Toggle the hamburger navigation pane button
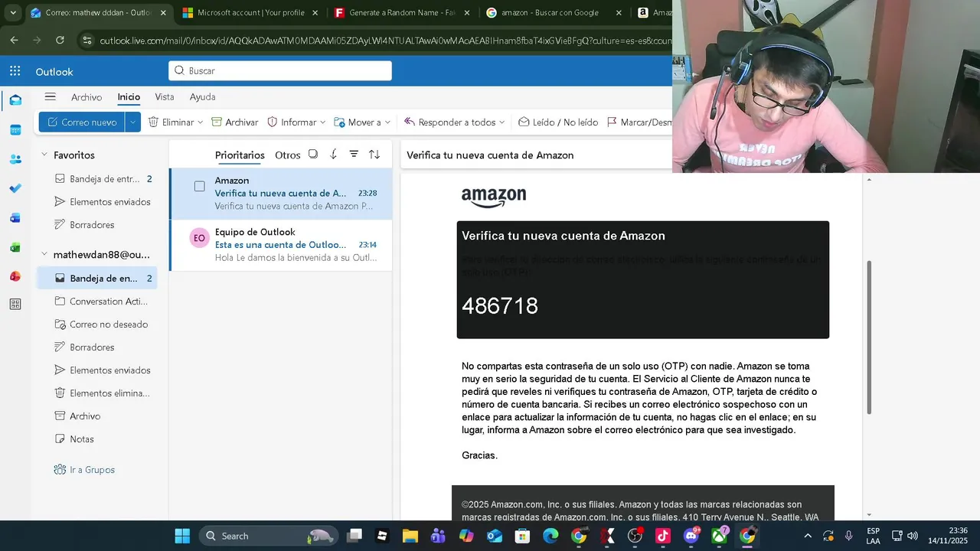 pos(50,97)
